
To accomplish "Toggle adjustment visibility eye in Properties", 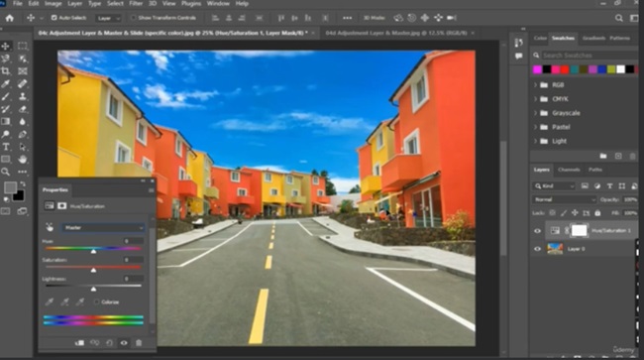I will click(x=124, y=343).
